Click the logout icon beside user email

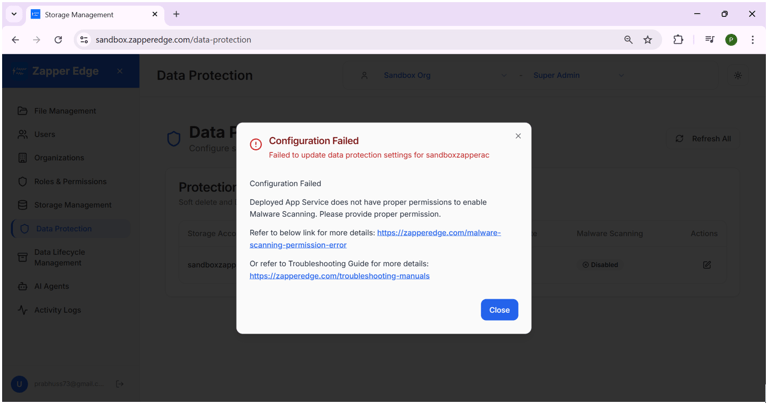[x=119, y=384]
